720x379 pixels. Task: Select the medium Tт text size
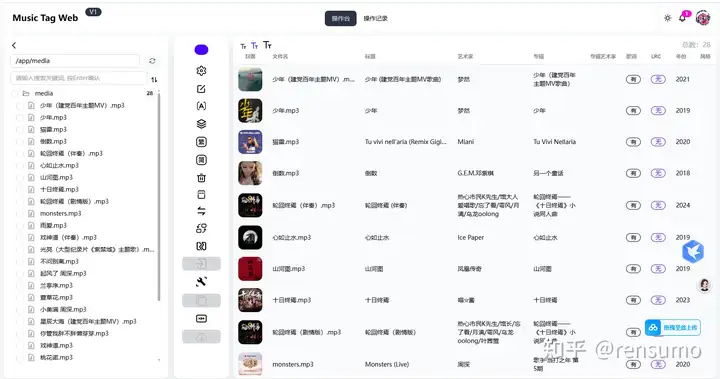[254, 45]
